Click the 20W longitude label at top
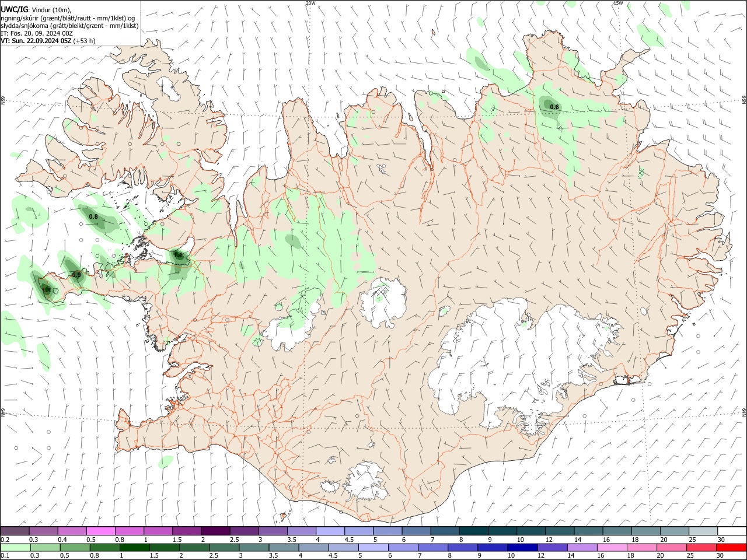Screen dimensions: 747x560 pyautogui.click(x=310, y=3)
